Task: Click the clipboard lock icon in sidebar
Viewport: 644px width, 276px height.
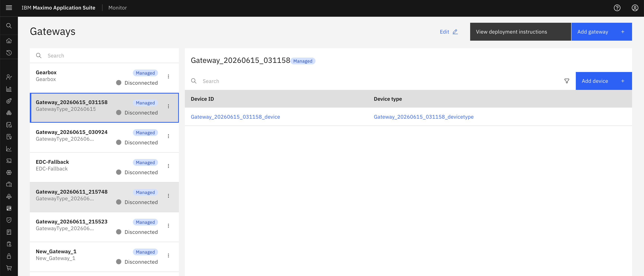Action: (9, 244)
